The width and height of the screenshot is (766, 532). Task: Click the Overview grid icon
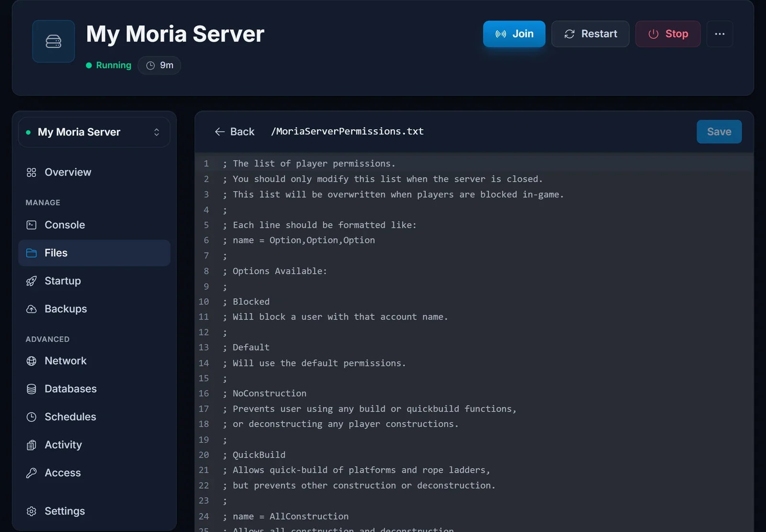pyautogui.click(x=32, y=172)
